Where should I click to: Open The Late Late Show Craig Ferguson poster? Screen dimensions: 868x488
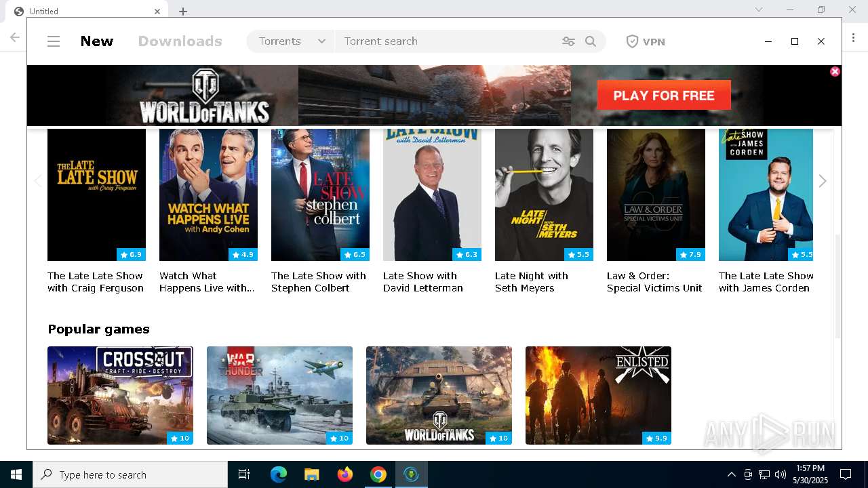coord(96,195)
